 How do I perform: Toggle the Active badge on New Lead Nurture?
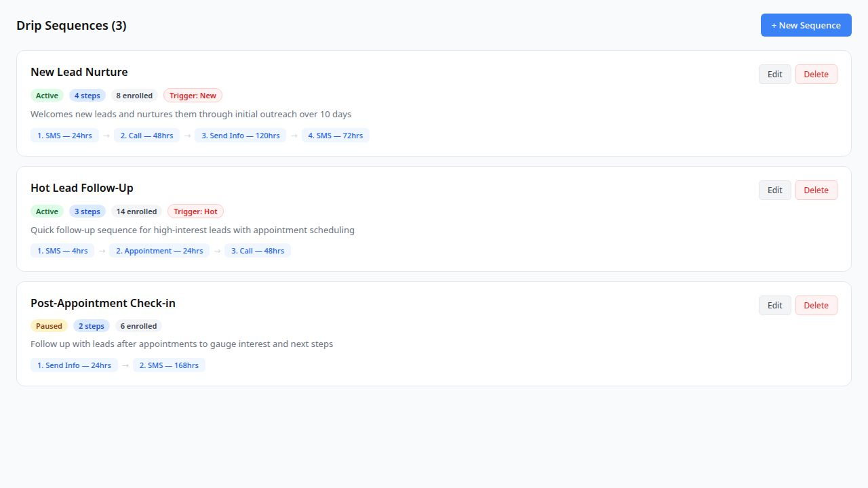(x=47, y=95)
